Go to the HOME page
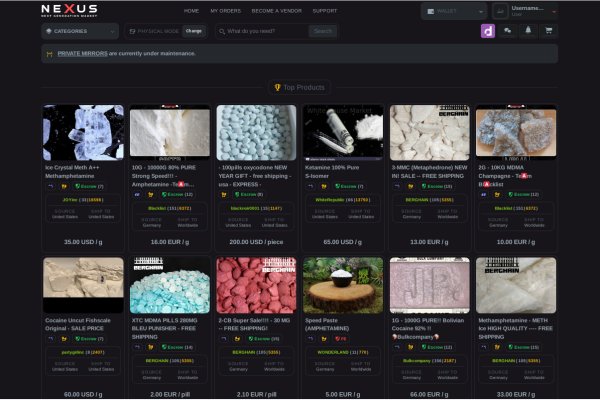The height and width of the screenshot is (400, 600). (191, 11)
